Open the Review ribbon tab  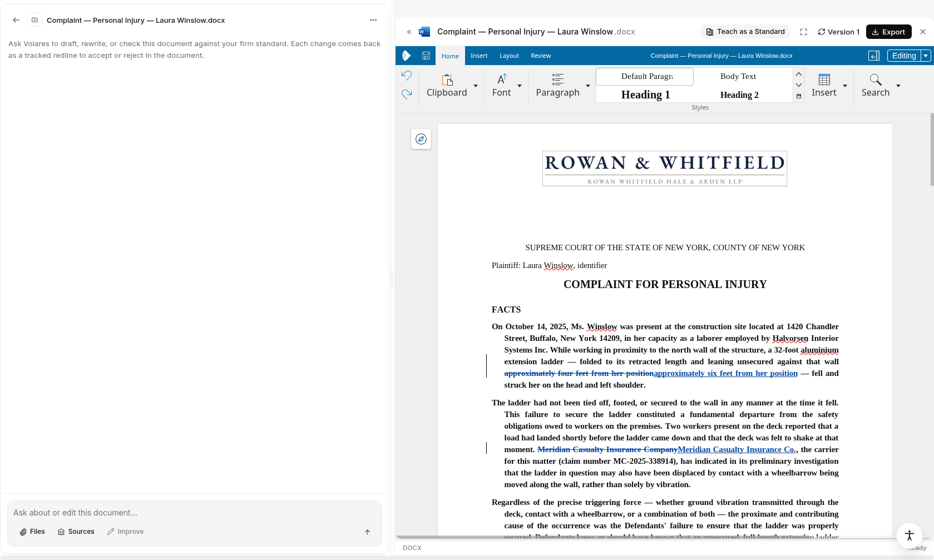coord(541,56)
